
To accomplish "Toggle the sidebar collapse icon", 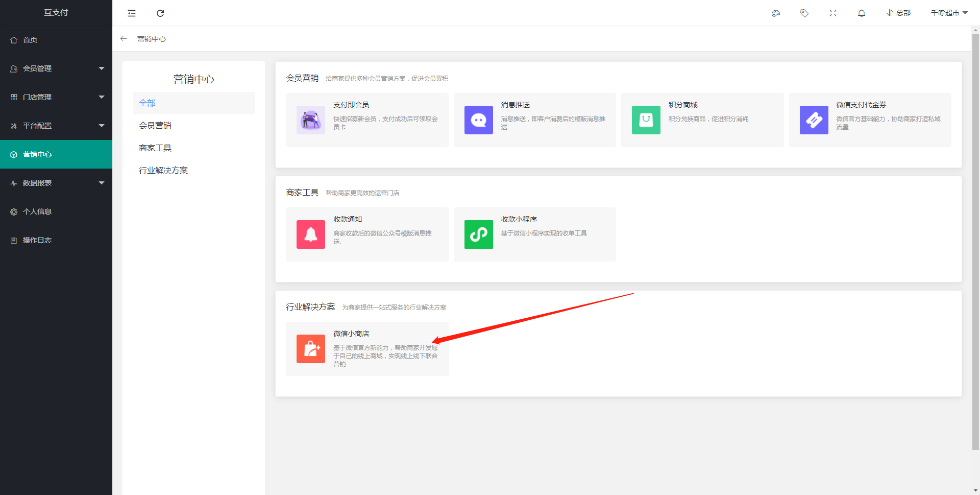I will (132, 13).
